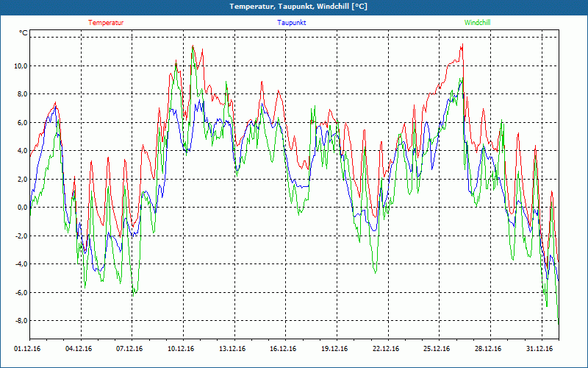The width and height of the screenshot is (588, 368).
Task: Select the -6,0 y-axis label
Action: (x=21, y=292)
